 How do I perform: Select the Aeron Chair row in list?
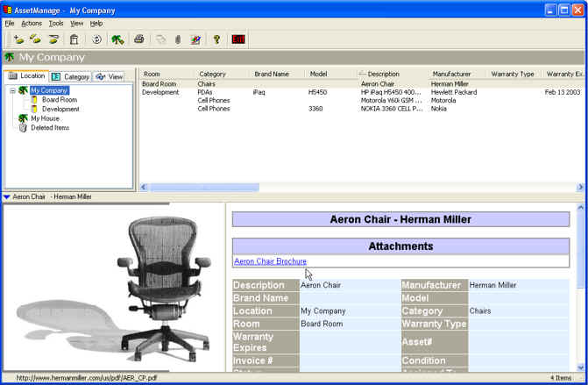pyautogui.click(x=362, y=84)
